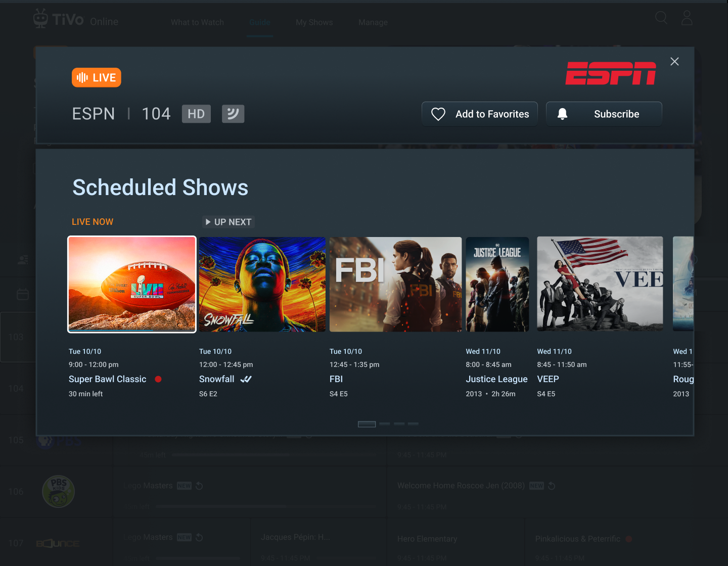This screenshot has height=566, width=728.
Task: Click the streaming badge beside HD
Action: (233, 114)
